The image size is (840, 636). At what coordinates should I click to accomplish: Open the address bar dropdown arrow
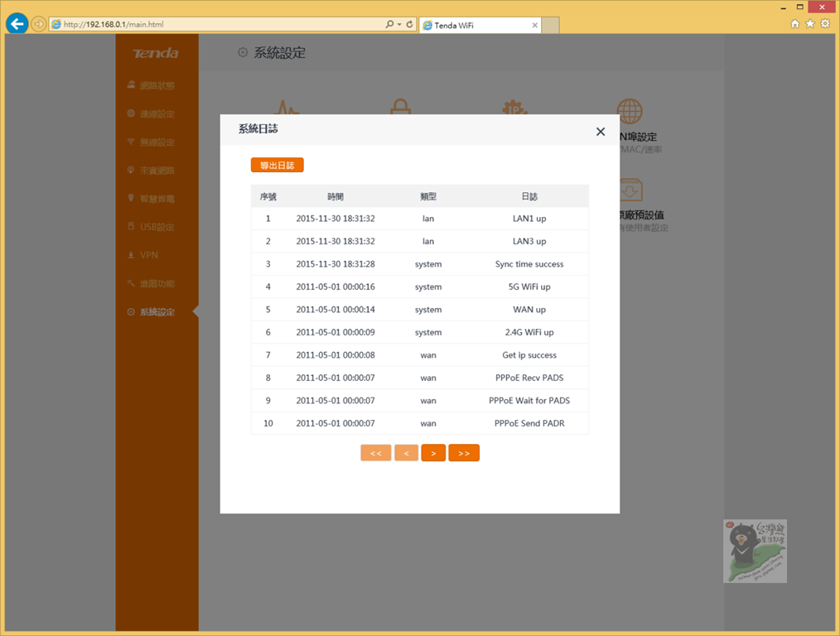[399, 24]
